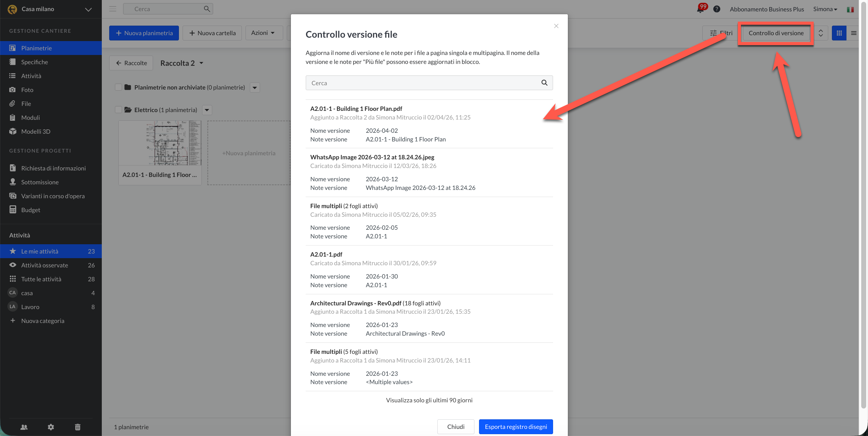Open the trash bin icon
Screen dimensions: 868x436
point(77,427)
